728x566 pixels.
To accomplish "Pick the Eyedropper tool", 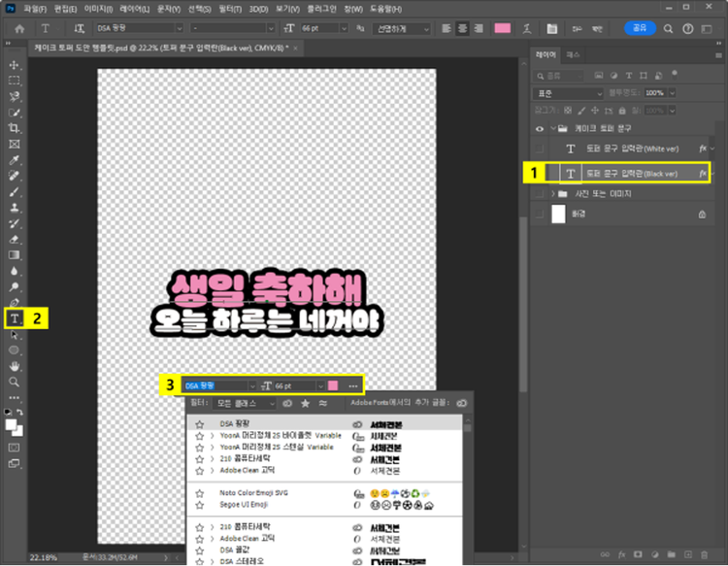I will tap(15, 159).
